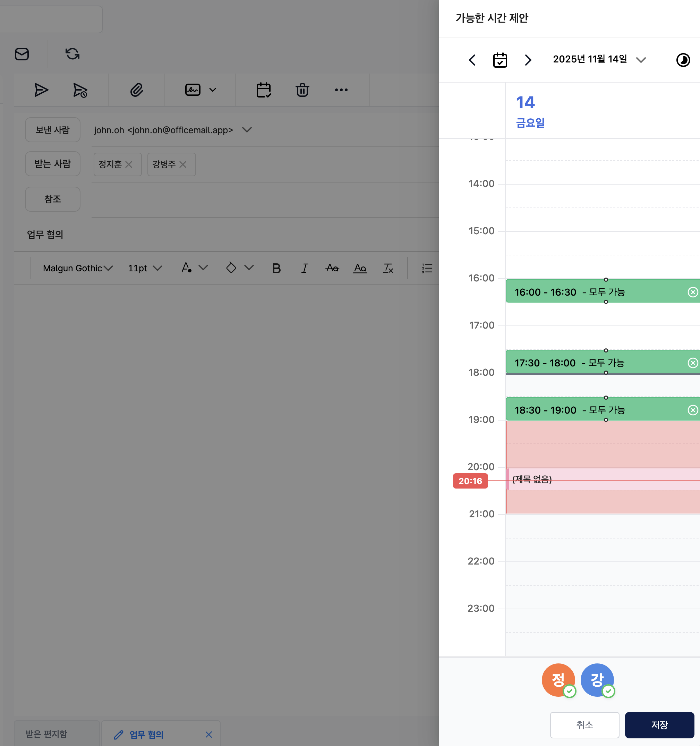Click the today calendar icon

point(500,60)
